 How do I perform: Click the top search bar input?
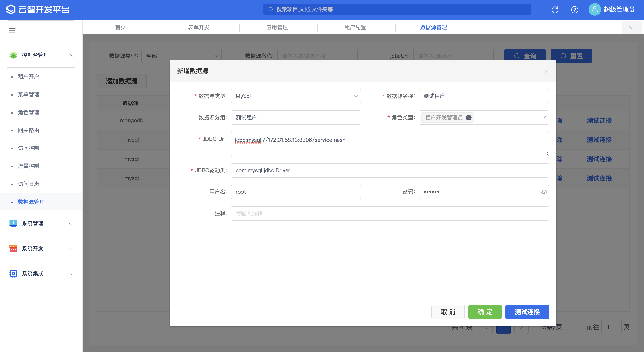point(397,9)
